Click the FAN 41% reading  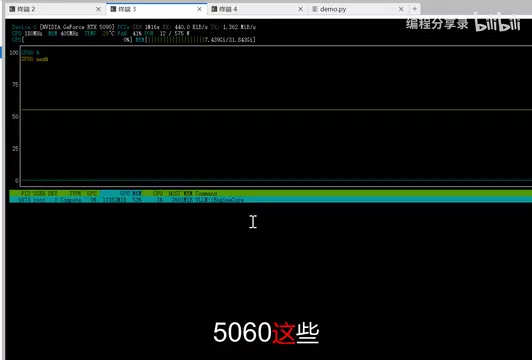click(129, 34)
